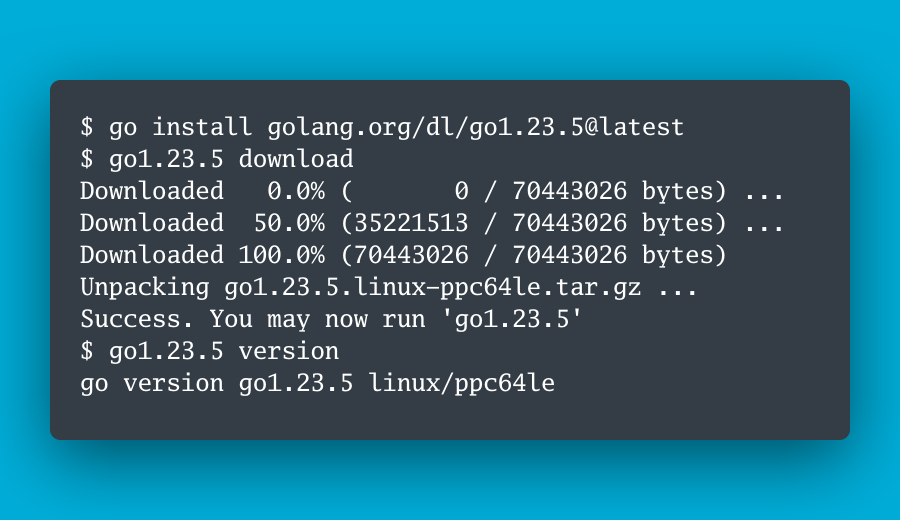Screen dimensions: 900x520
Task: Click the word 'Unpacking'
Action: [145, 287]
